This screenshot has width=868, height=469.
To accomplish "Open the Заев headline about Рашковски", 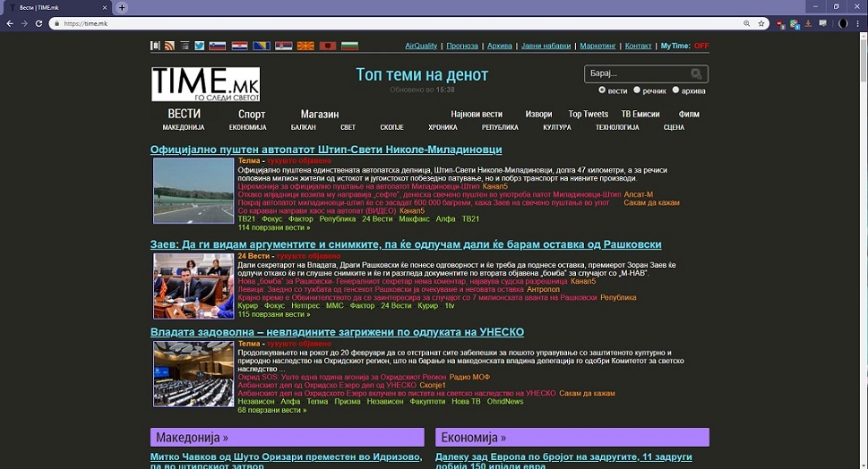I will point(406,244).
